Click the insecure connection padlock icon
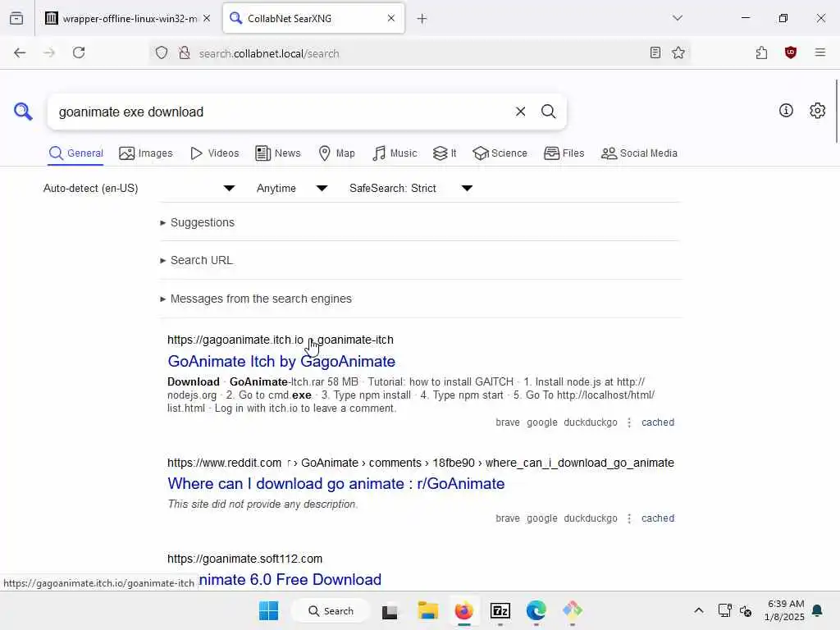The image size is (840, 630). click(185, 52)
